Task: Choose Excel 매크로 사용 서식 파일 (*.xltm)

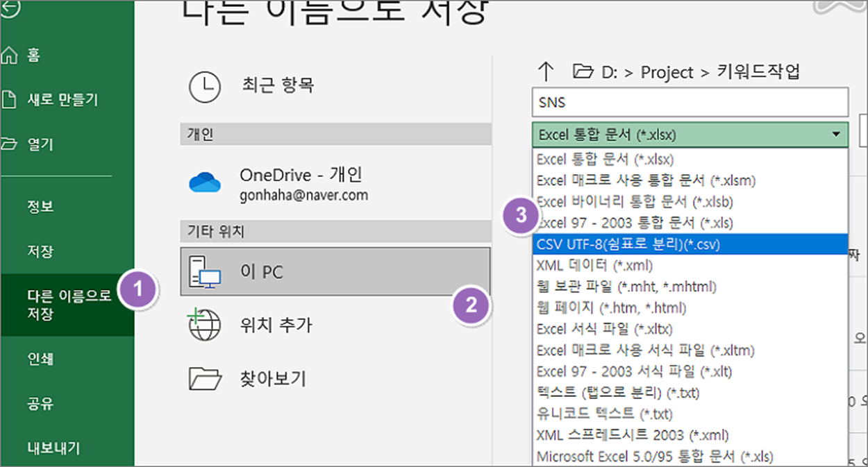Action: (690, 350)
